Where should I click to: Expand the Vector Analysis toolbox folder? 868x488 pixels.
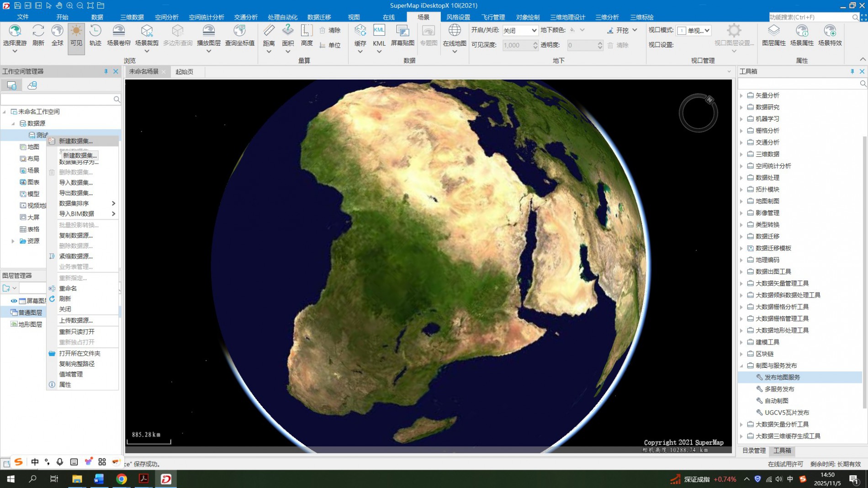[x=741, y=95]
